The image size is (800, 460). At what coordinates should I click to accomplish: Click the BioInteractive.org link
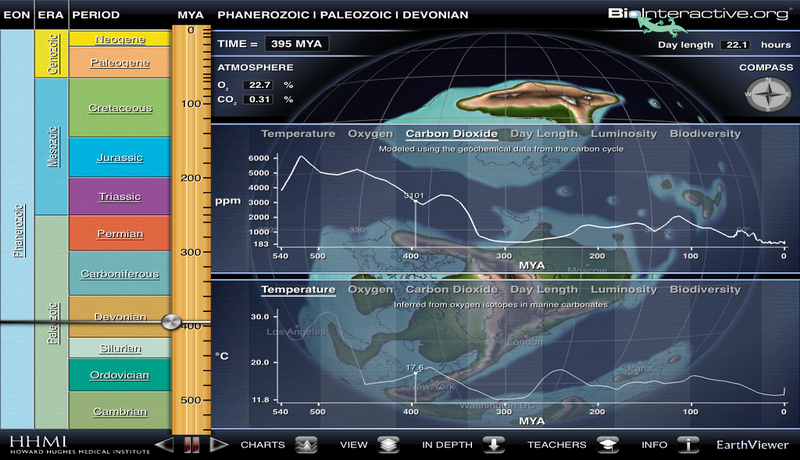698,14
